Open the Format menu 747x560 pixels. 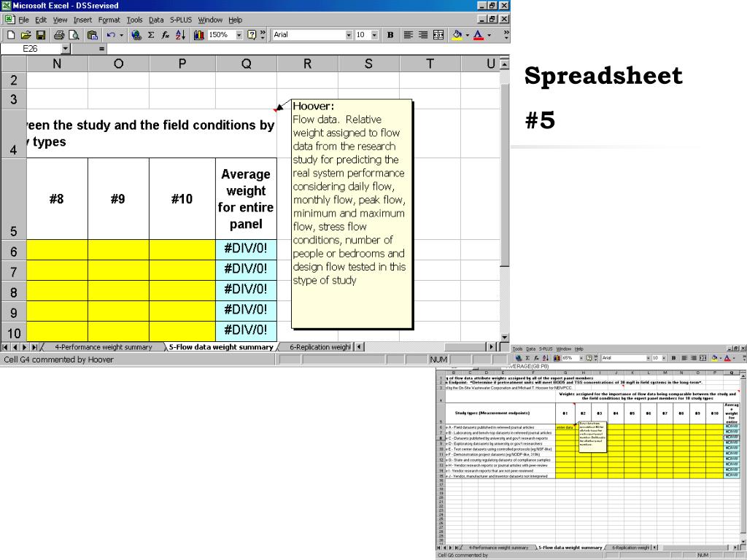pyautogui.click(x=109, y=20)
